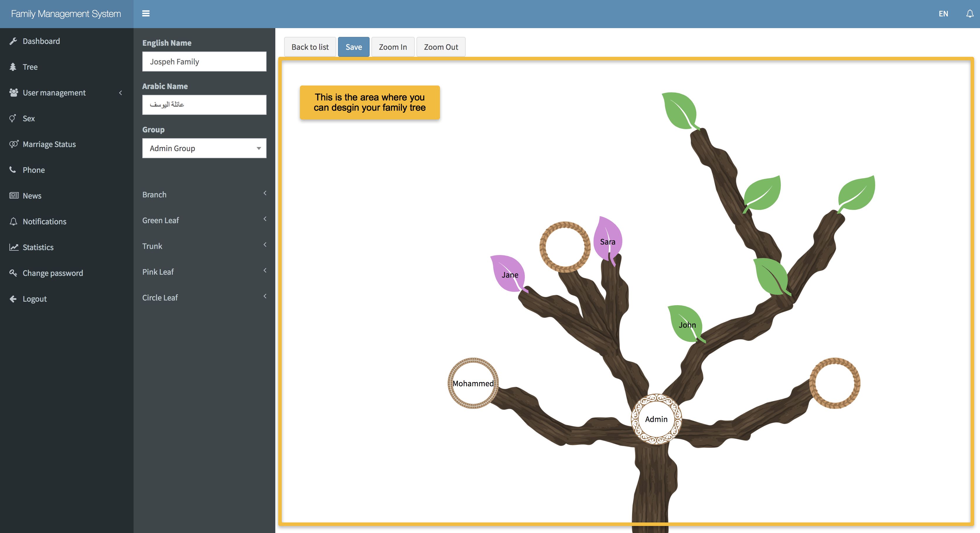This screenshot has width=980, height=533.
Task: Go to Tree menu item
Action: pyautogui.click(x=30, y=67)
